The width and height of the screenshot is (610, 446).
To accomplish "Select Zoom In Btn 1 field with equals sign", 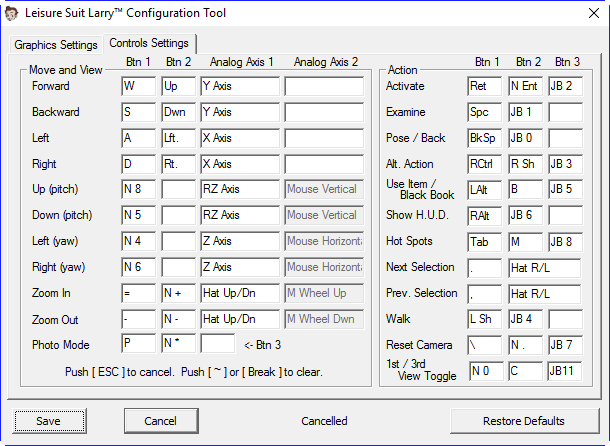I will coord(138,293).
